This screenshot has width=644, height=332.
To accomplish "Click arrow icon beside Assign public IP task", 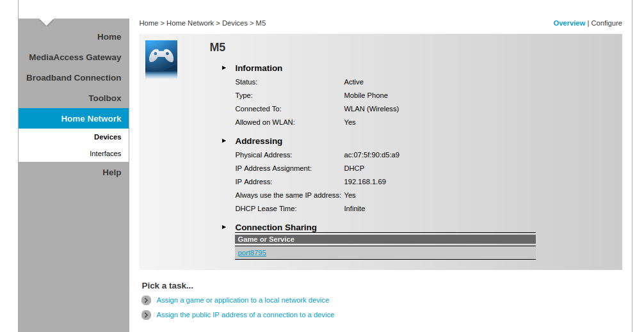I will click(147, 315).
